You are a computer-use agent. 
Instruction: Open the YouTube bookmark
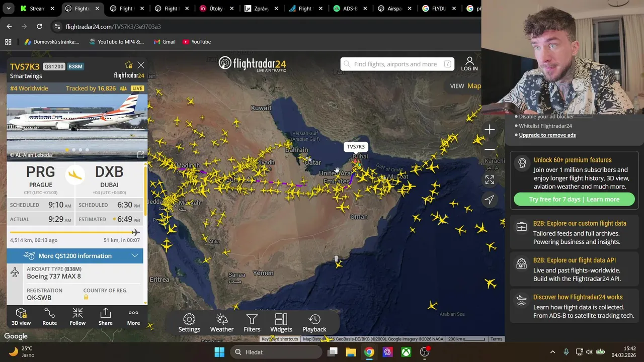(197, 42)
